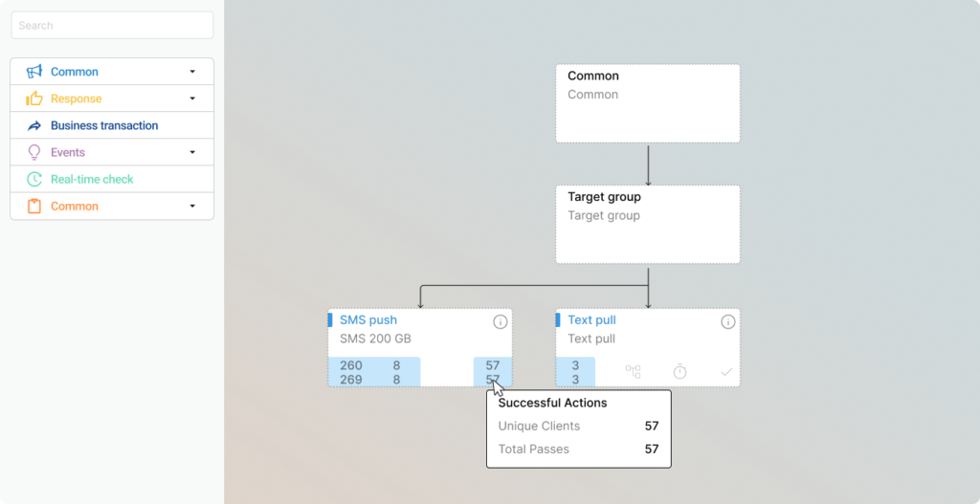Viewport: 980px width, 504px height.
Task: Open the Text pull node title link
Action: tap(591, 320)
